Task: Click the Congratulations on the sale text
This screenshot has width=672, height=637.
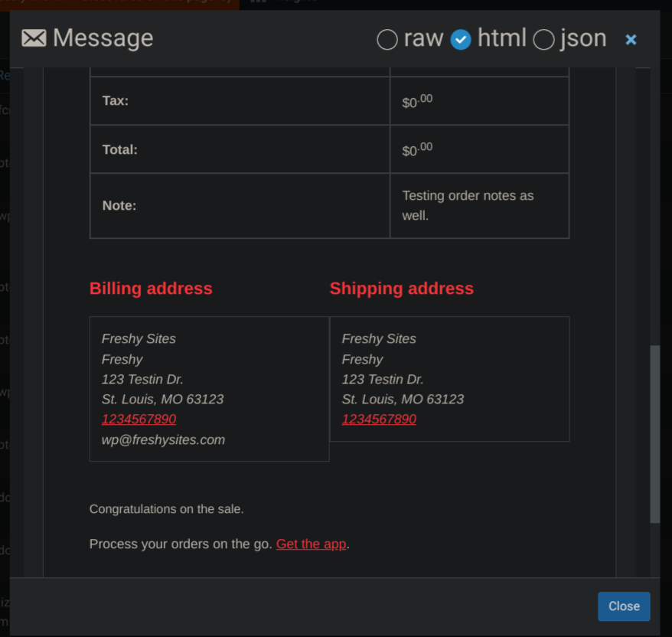Action: [166, 508]
